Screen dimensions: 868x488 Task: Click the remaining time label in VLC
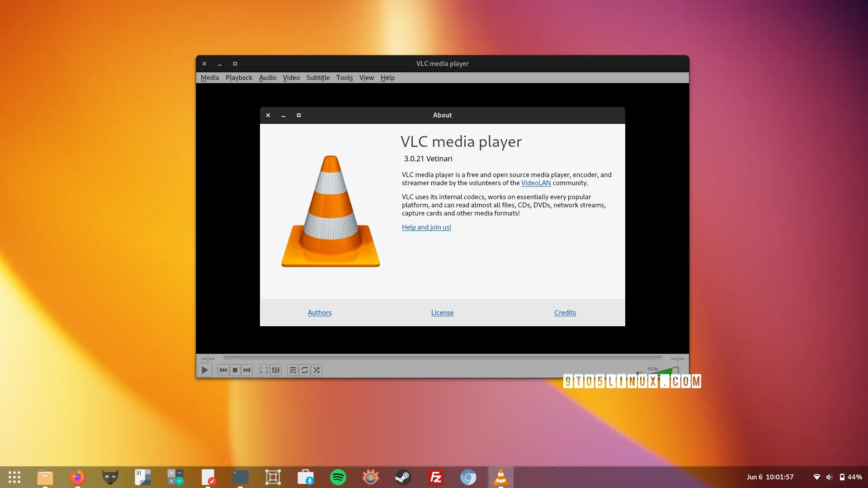coord(677,358)
